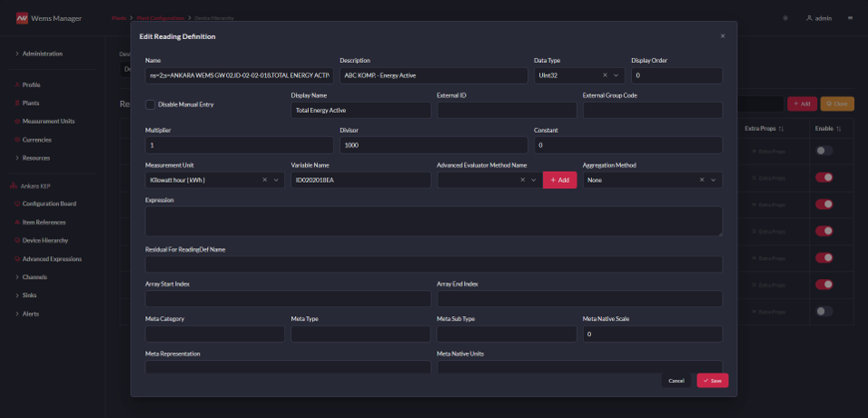Clear the Aggregation Method with the X icon
Viewport: 868px width, 418px height.
tap(702, 180)
